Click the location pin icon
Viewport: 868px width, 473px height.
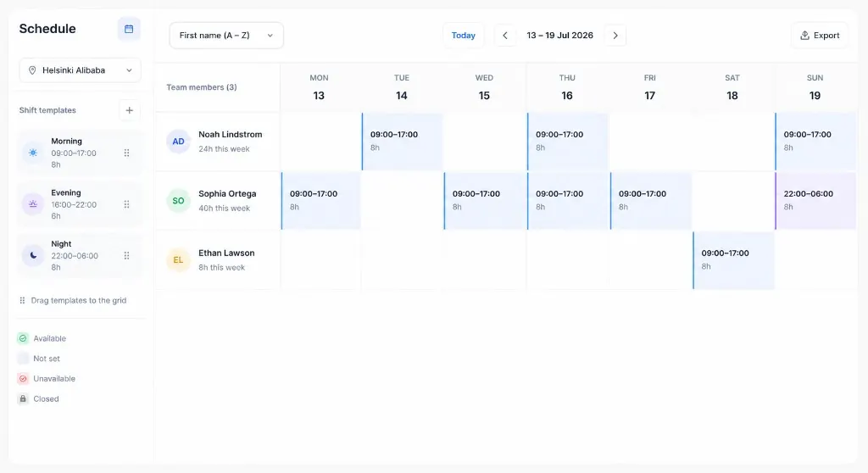click(x=32, y=70)
